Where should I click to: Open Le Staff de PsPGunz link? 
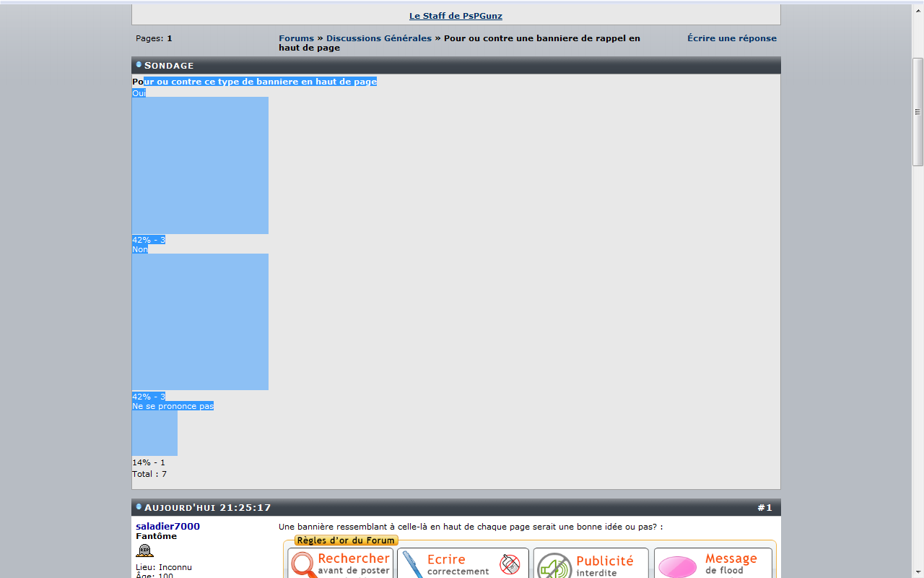456,16
